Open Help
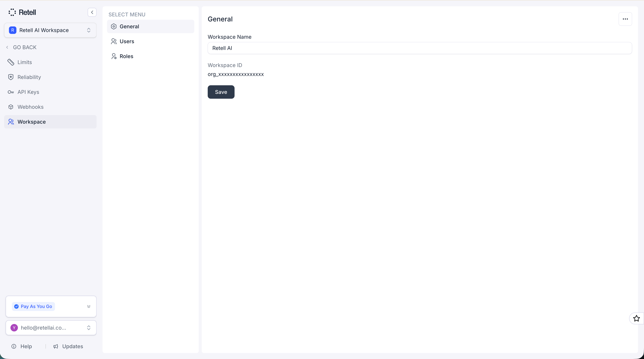The height and width of the screenshot is (359, 644). (21, 347)
